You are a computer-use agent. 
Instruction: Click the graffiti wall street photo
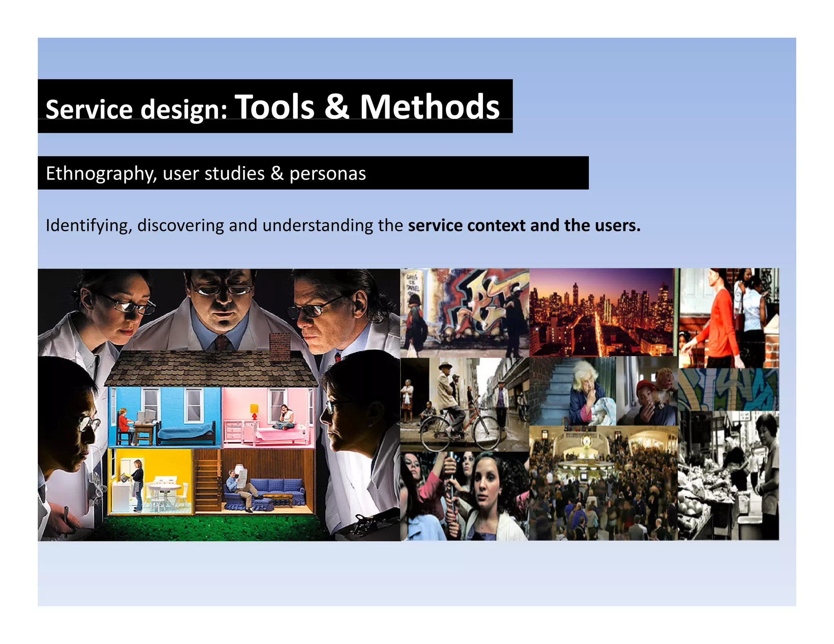[465, 313]
